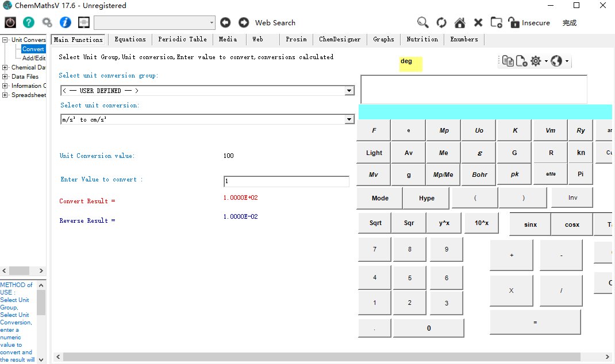Click the Mode calculator button
615x364 pixels.
pos(380,198)
